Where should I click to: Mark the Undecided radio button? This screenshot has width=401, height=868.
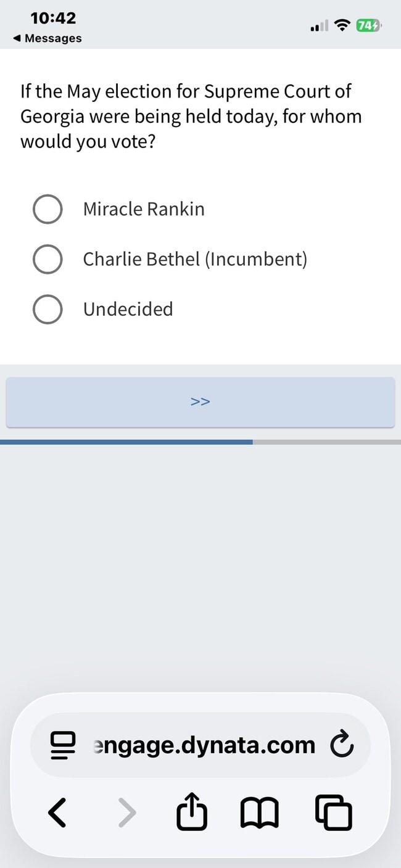point(48,309)
